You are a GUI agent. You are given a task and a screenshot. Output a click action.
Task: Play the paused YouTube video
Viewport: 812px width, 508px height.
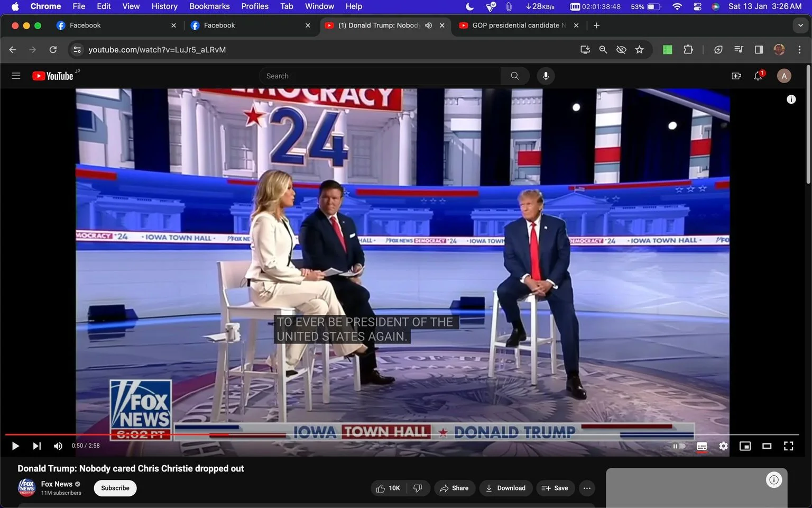tap(15, 446)
